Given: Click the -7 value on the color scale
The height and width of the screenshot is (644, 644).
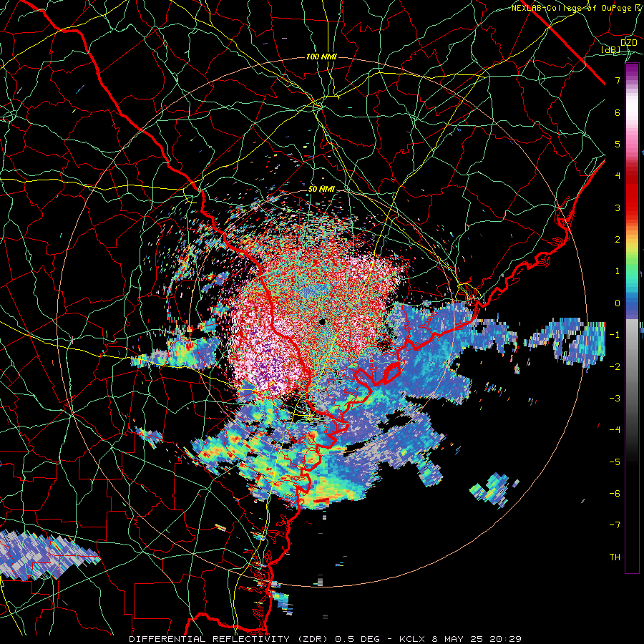Looking at the screenshot, I should 615,525.
